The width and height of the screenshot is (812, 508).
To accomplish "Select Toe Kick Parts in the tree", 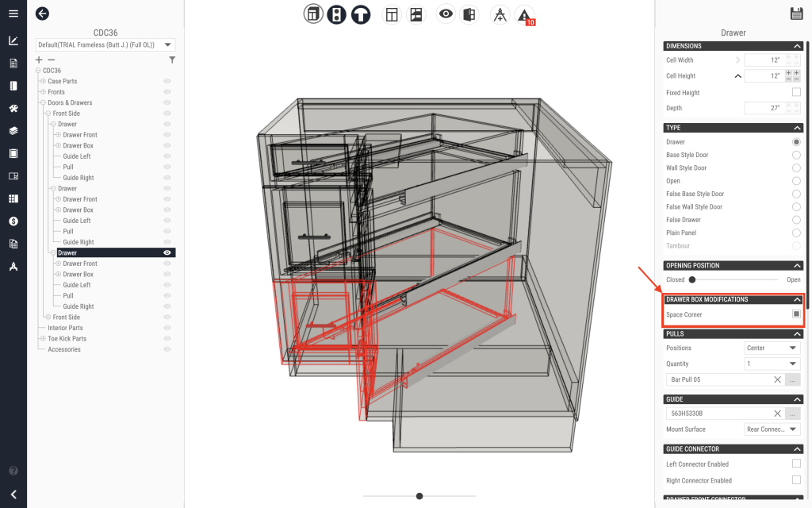I will 67,338.
